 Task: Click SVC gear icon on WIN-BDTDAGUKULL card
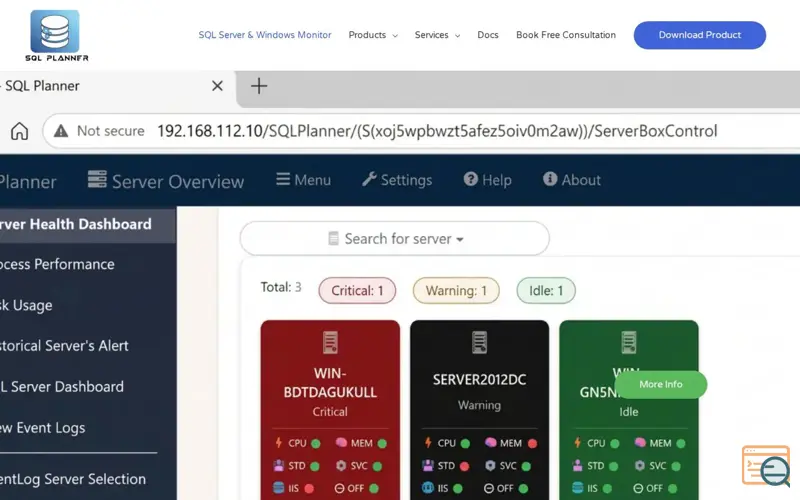point(341,465)
